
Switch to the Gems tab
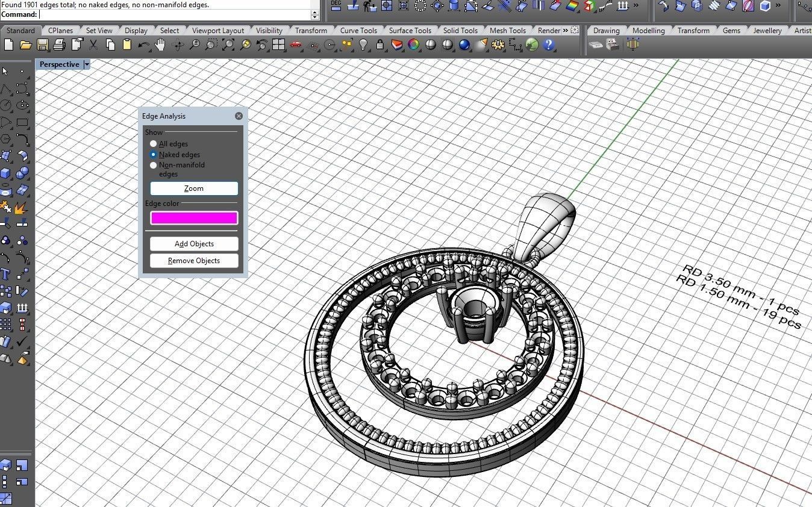click(731, 30)
